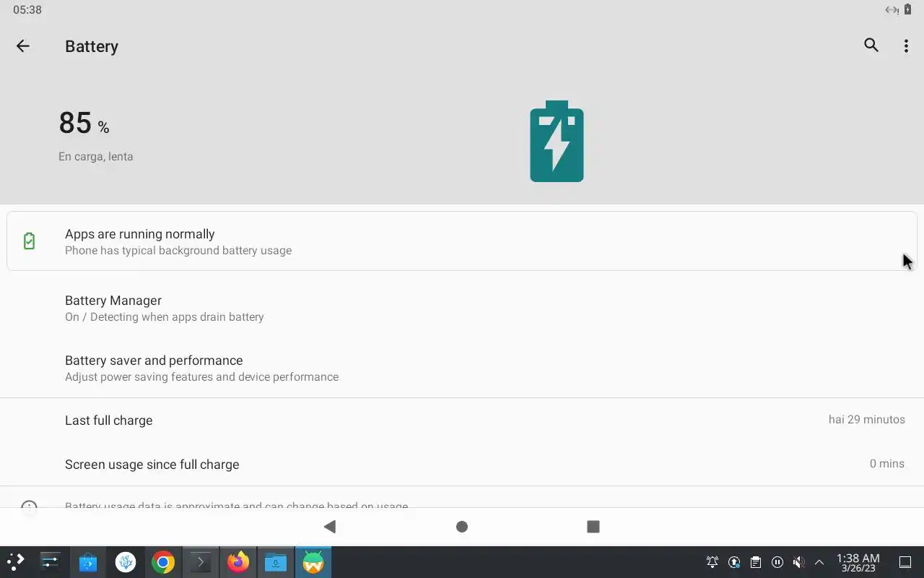The image size is (924, 578).
Task: Open search in Battery settings
Action: [x=871, y=46]
